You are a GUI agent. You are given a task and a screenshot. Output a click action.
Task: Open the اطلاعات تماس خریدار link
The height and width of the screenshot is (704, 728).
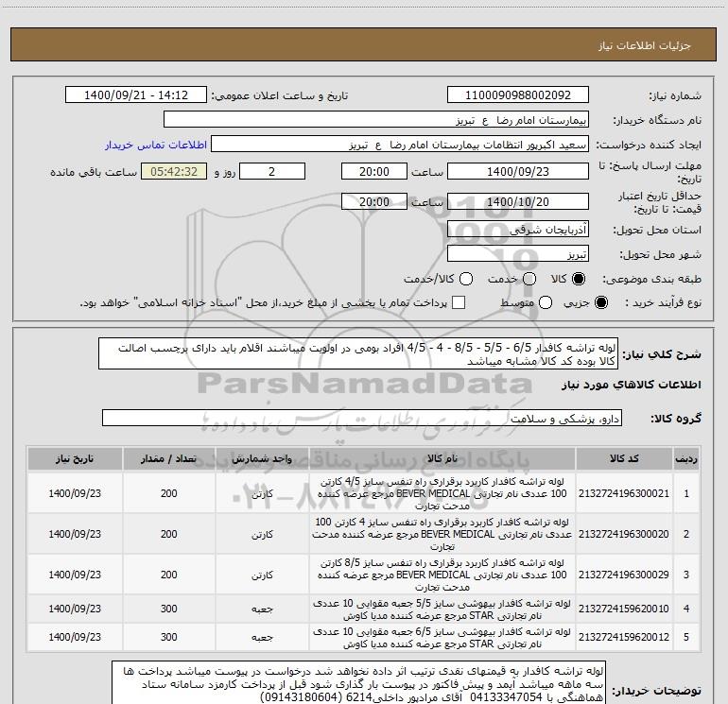coord(156,145)
